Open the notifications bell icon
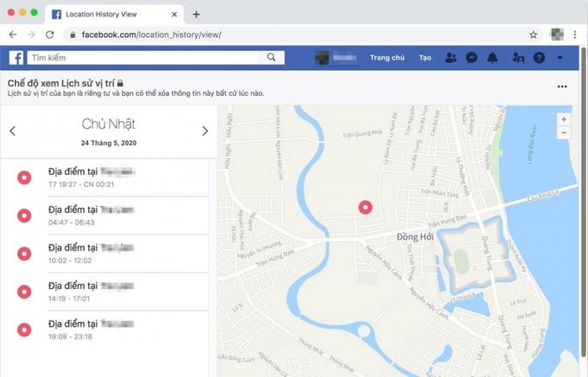 coord(492,58)
